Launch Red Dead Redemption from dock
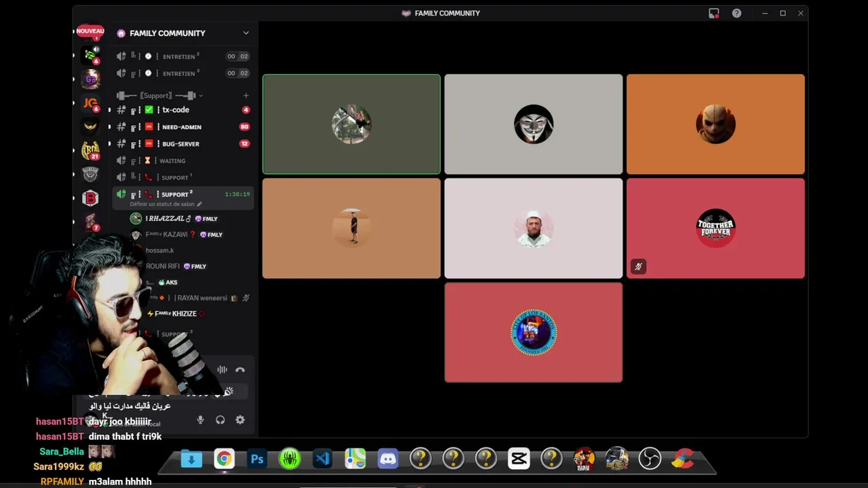 coord(585,460)
